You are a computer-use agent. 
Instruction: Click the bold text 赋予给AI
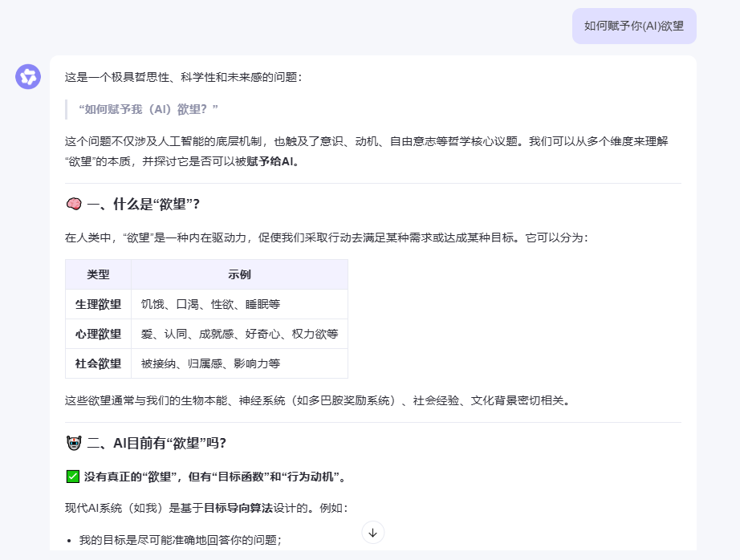tap(270, 161)
